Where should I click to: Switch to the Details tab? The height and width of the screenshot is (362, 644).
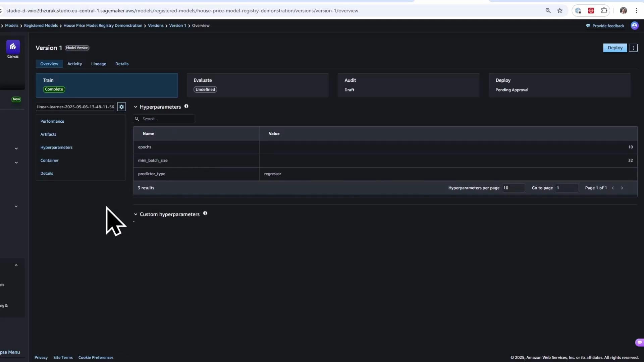(122, 64)
